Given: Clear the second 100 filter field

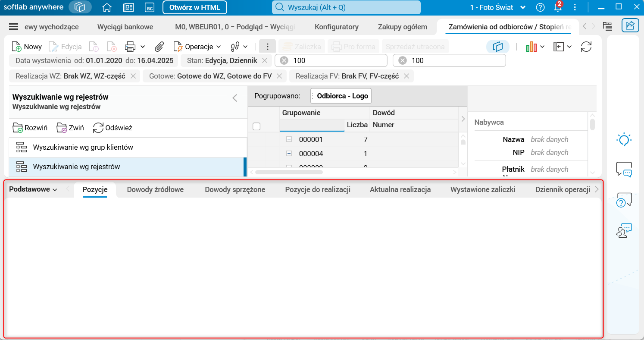Looking at the screenshot, I should (403, 60).
